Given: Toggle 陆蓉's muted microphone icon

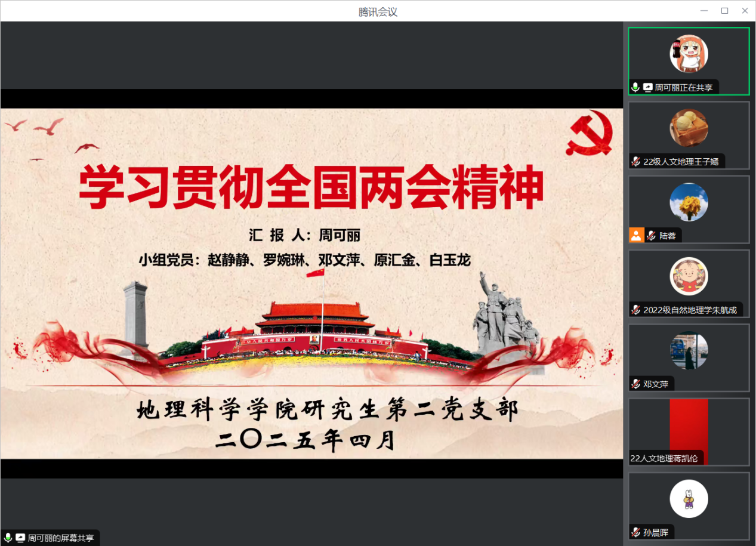Looking at the screenshot, I should (x=652, y=235).
